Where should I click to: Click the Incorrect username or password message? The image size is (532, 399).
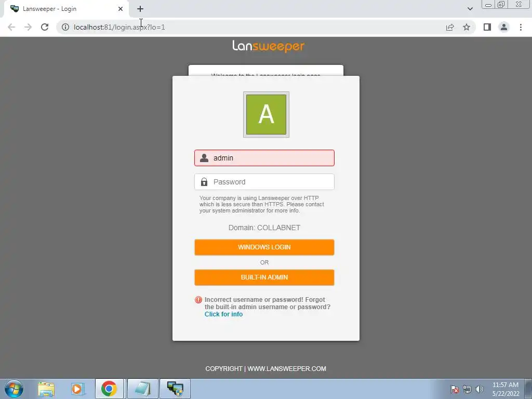click(x=268, y=303)
